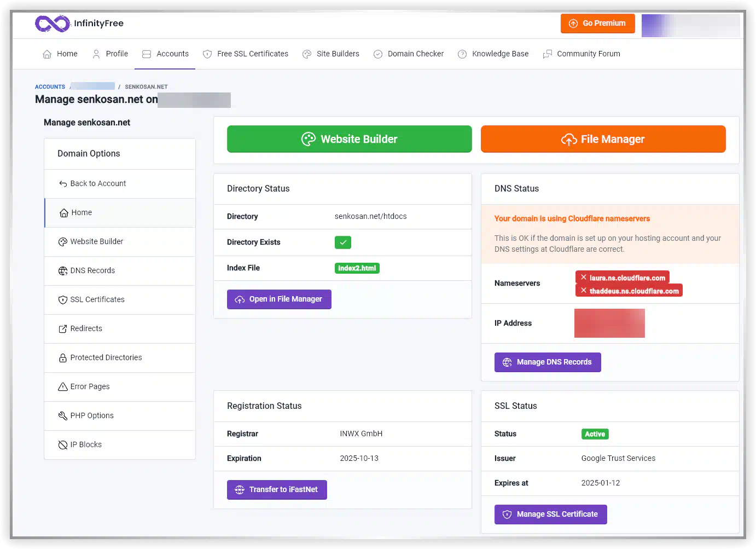Click the SENKOSAN.NET breadcrumb text

pyautogui.click(x=146, y=87)
